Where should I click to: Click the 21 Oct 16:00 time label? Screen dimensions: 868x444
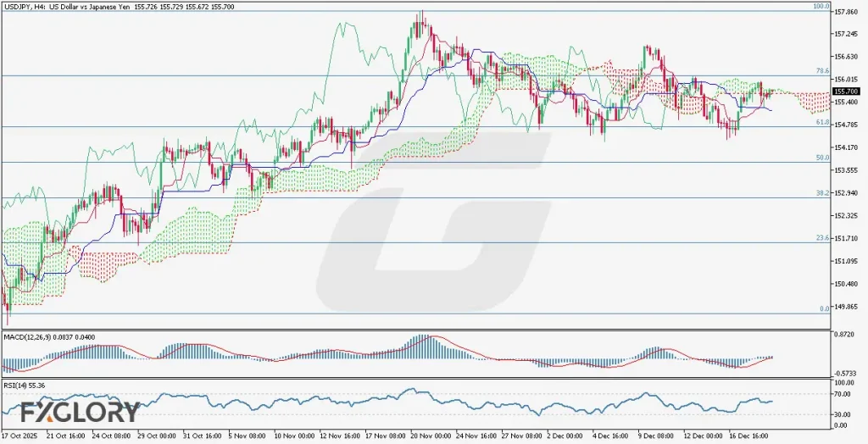click(65, 436)
